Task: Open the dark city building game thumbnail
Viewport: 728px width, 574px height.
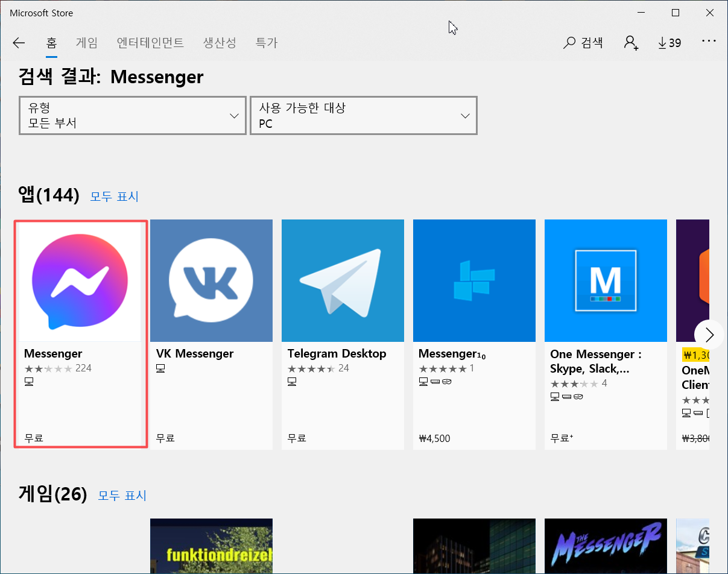Action: (x=474, y=546)
